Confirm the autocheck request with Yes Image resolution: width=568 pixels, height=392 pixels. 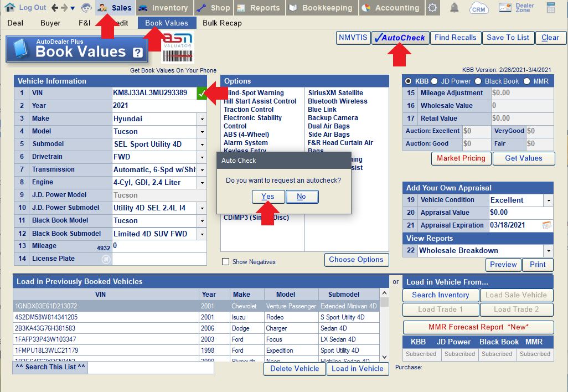click(268, 197)
